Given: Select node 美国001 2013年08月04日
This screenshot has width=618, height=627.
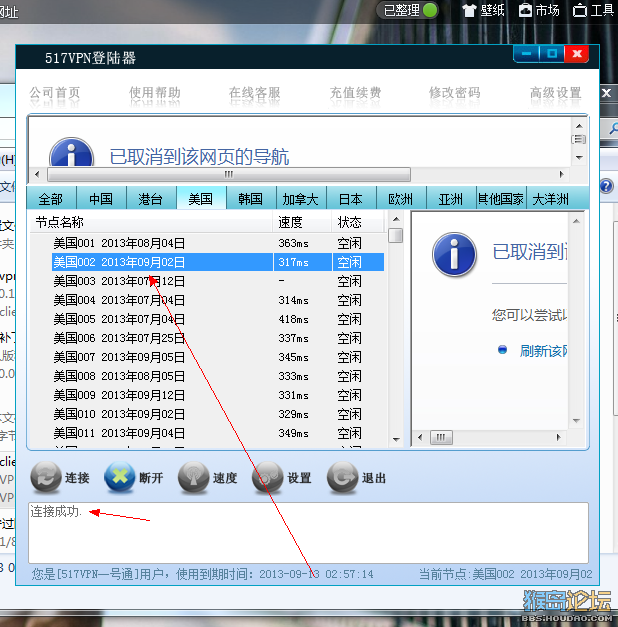Looking at the screenshot, I should click(x=218, y=243).
